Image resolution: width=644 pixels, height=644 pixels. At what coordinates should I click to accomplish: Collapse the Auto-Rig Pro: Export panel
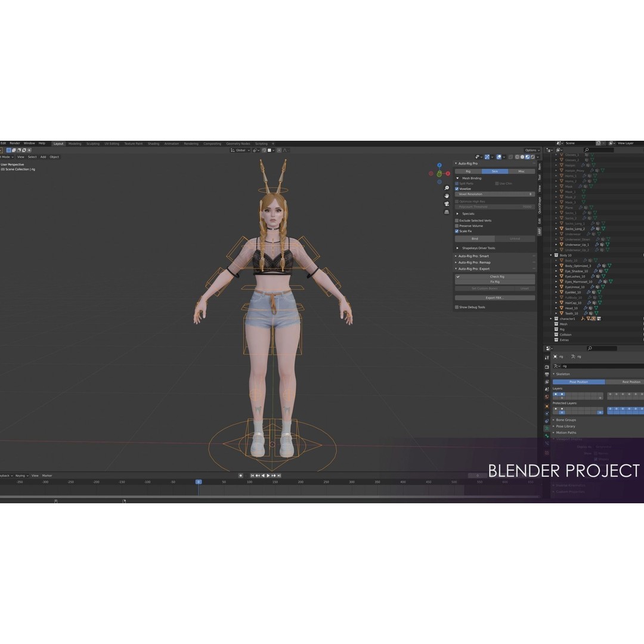pyautogui.click(x=456, y=268)
